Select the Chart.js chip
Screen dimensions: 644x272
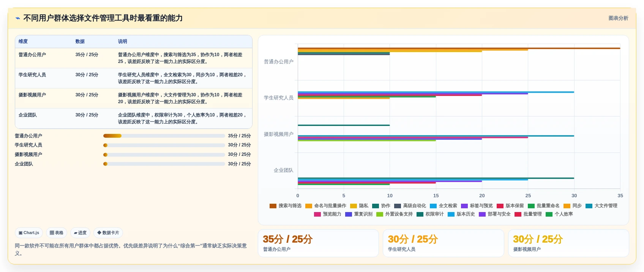(x=29, y=233)
